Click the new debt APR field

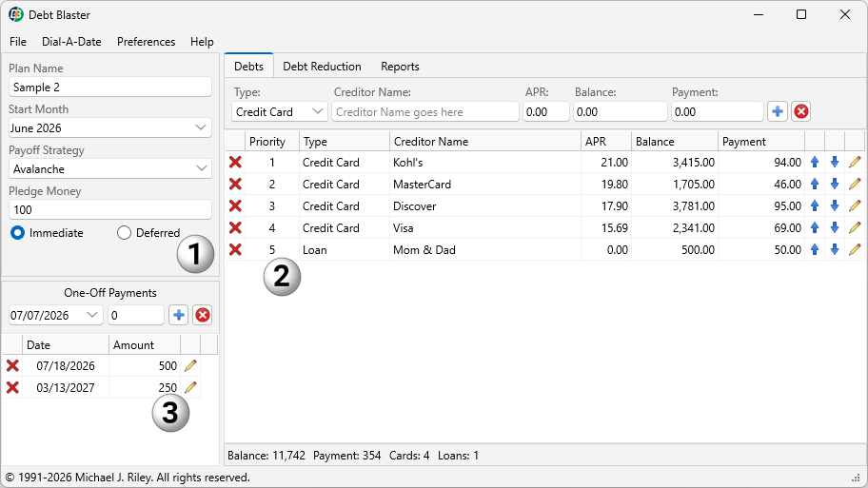tap(545, 111)
